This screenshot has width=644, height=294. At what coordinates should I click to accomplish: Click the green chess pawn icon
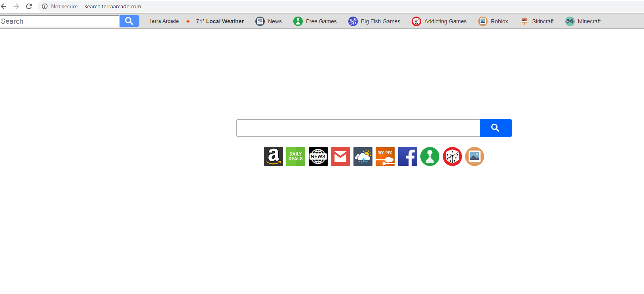[x=430, y=156]
